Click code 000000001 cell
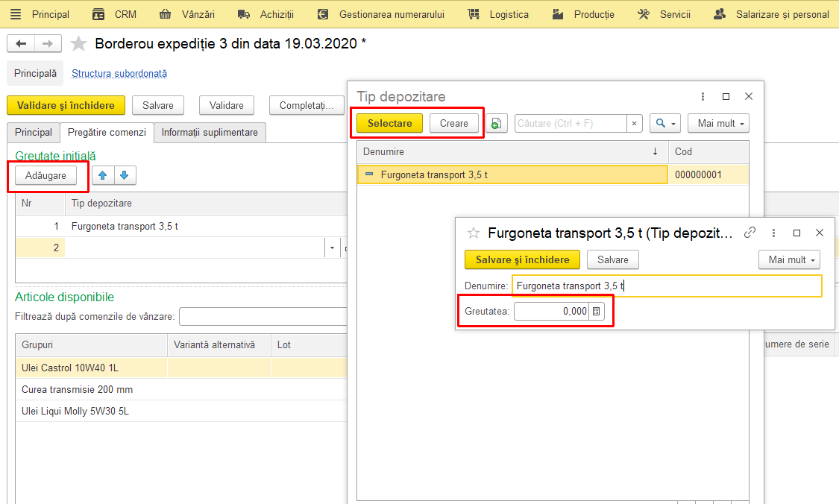The width and height of the screenshot is (839, 504). (x=708, y=174)
